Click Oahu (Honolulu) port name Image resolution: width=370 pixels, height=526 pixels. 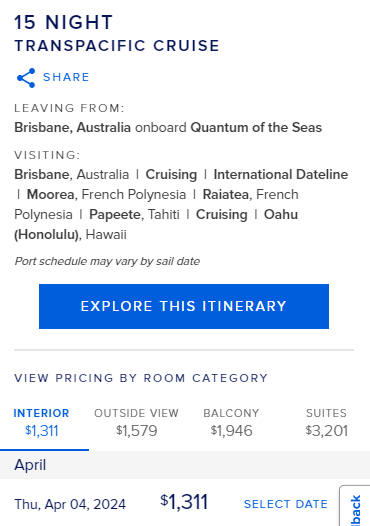coord(156,224)
